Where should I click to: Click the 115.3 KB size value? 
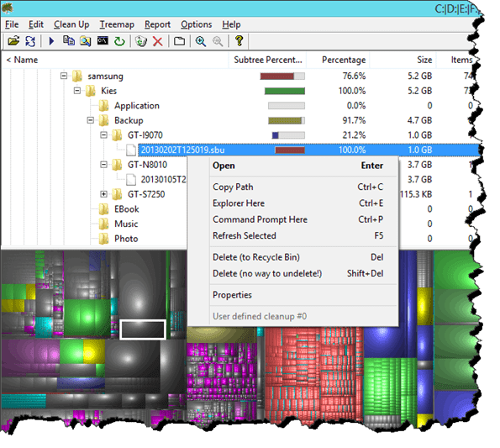[x=416, y=194]
